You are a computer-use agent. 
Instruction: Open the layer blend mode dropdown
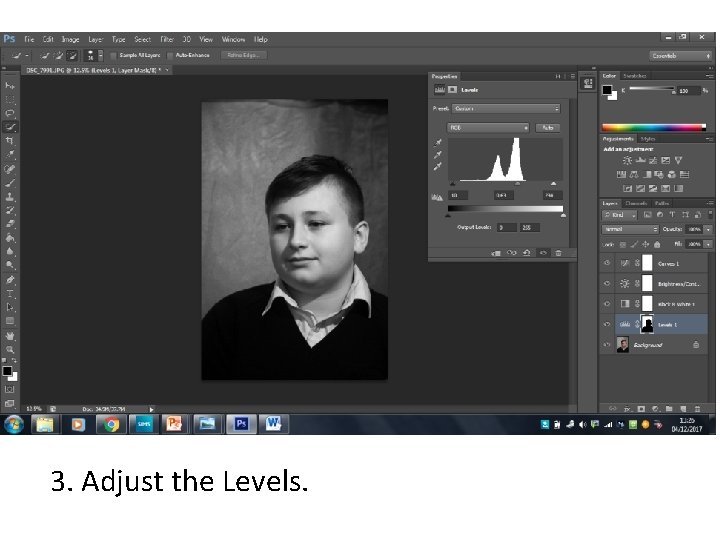(630, 229)
